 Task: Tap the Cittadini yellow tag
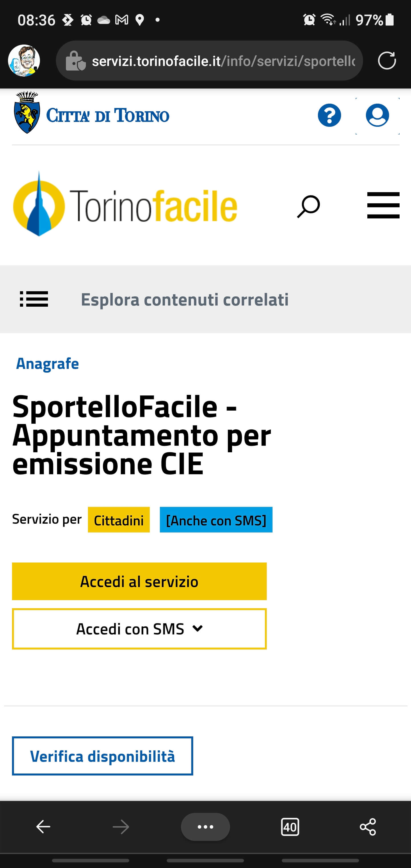(118, 520)
